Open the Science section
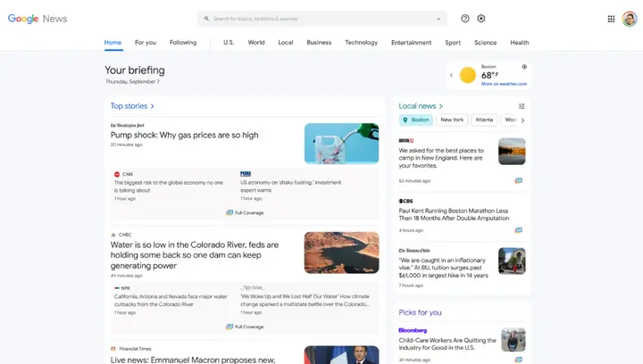The image size is (643, 364). tap(486, 43)
